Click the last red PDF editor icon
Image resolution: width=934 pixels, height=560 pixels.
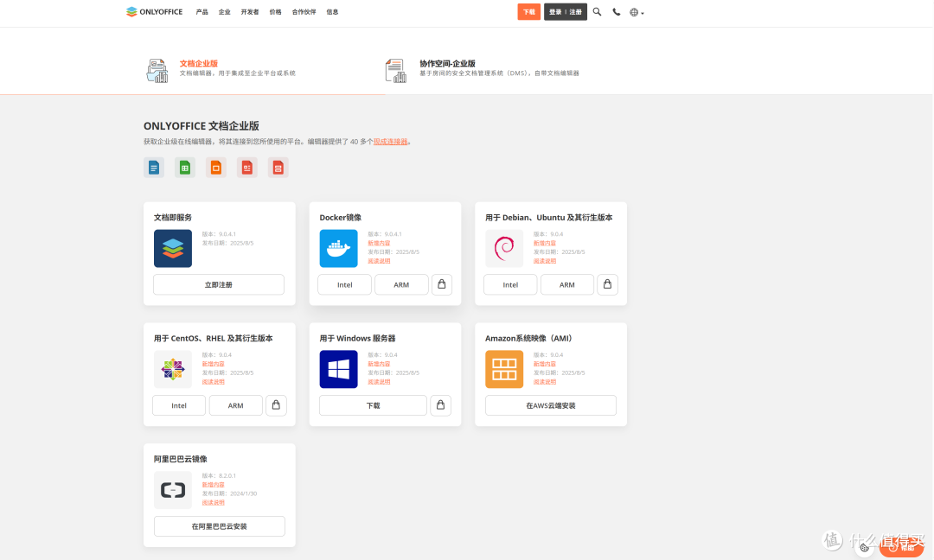(278, 168)
